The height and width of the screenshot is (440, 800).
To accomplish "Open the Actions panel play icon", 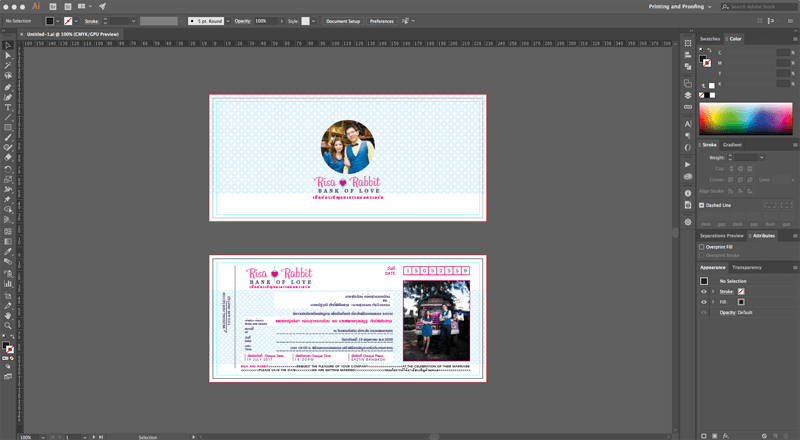I will pyautogui.click(x=688, y=164).
